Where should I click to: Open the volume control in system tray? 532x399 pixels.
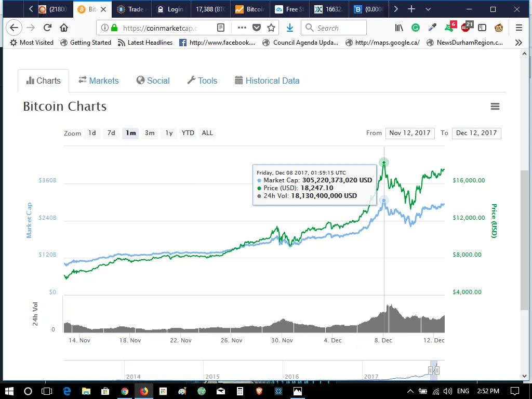pyautogui.click(x=447, y=391)
